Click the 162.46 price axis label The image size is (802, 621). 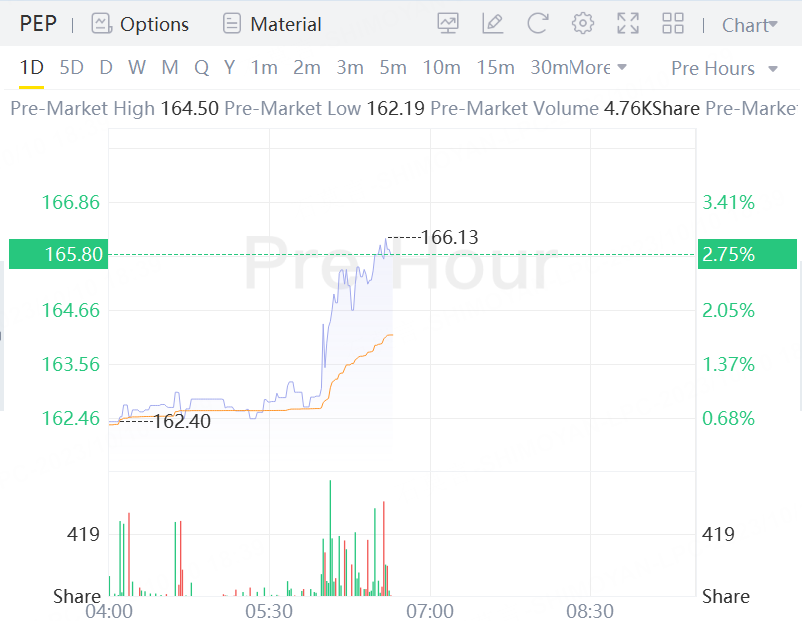pyautogui.click(x=71, y=418)
